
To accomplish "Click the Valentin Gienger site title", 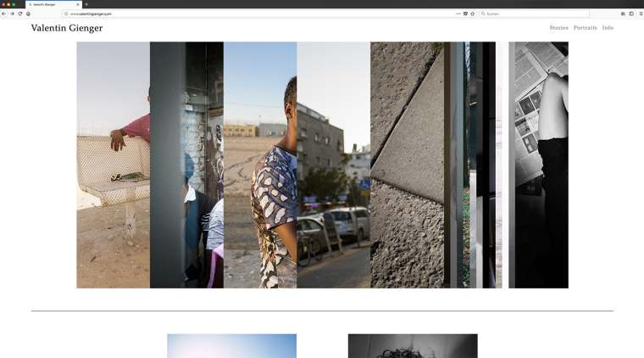I will pos(67,28).
